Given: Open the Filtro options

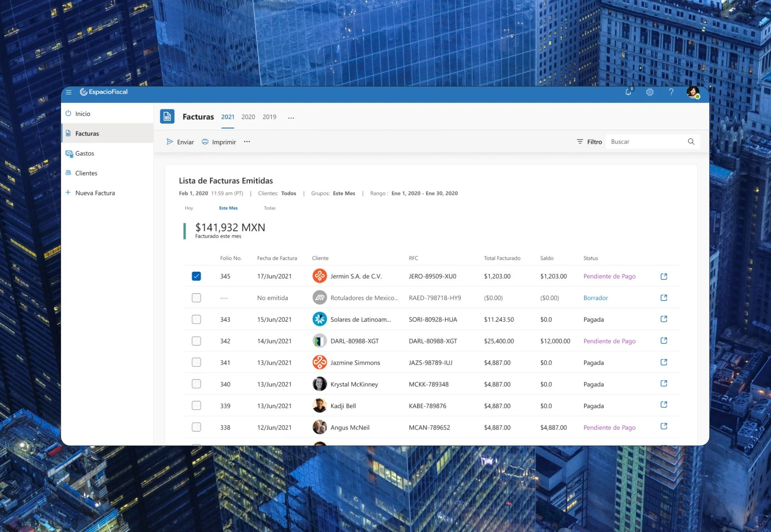Looking at the screenshot, I should (x=589, y=142).
